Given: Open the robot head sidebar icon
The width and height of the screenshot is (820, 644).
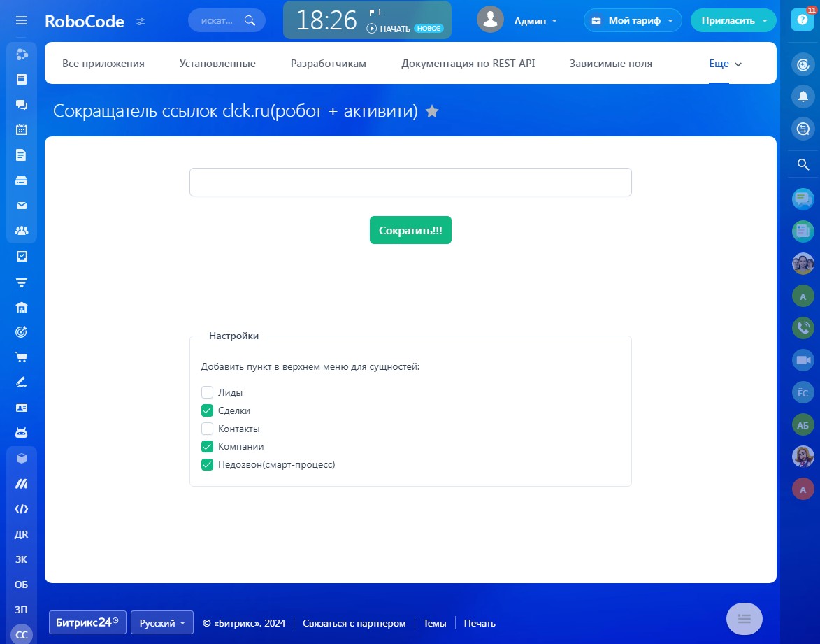Looking at the screenshot, I should (x=22, y=433).
